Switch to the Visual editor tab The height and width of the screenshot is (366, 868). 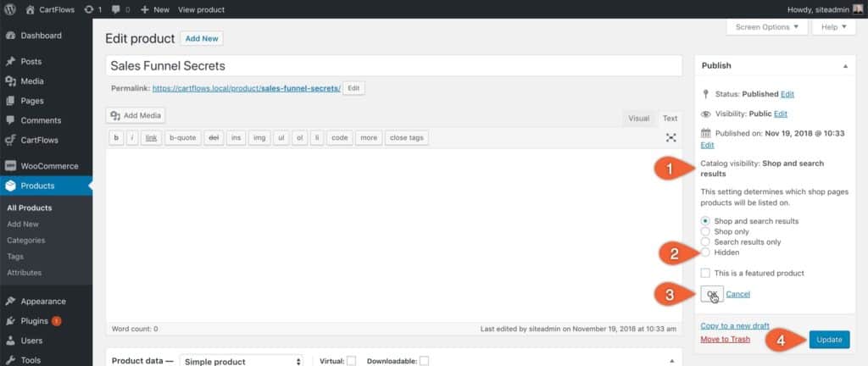click(638, 119)
